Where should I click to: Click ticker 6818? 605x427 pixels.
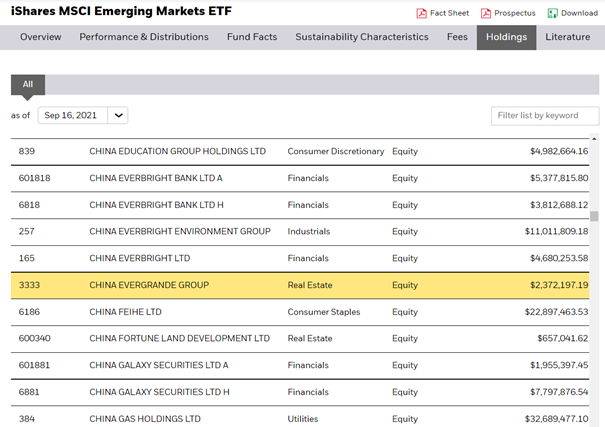click(x=29, y=205)
